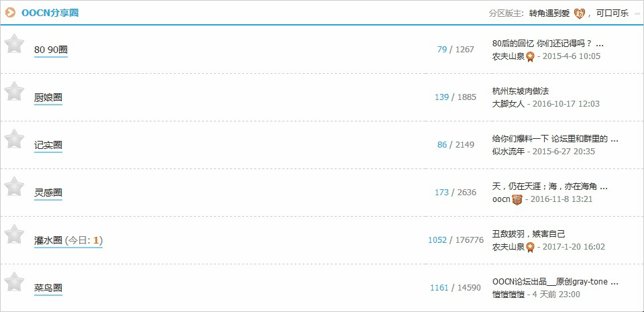Open the 80 90圈 forum
Screen dimensions: 644x312
(51, 50)
